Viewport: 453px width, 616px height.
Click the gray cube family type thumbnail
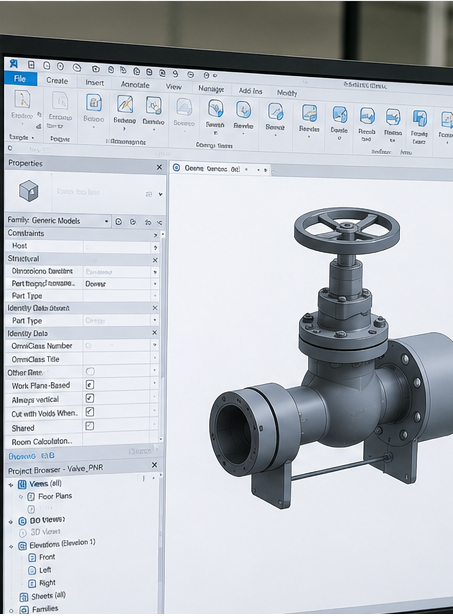point(29,191)
